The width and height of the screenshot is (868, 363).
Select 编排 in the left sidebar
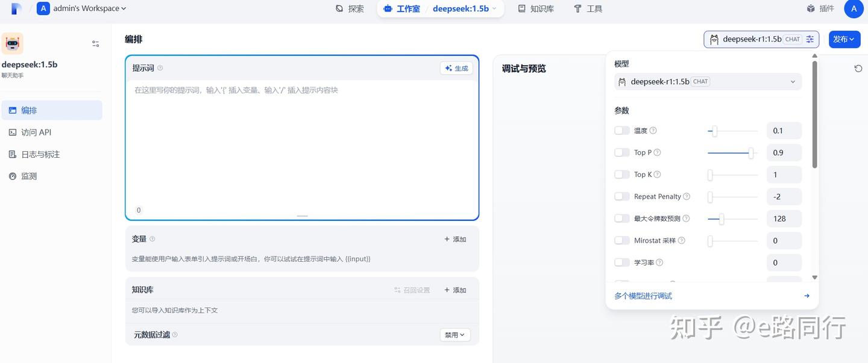51,110
